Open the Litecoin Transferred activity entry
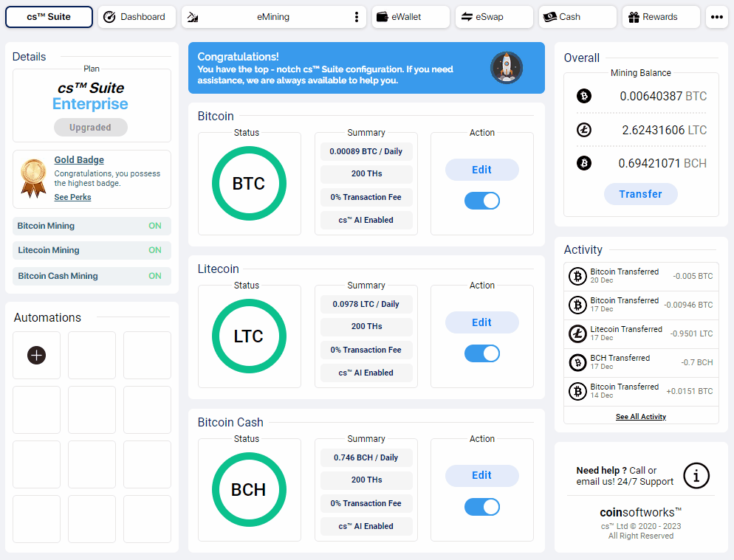Viewport: 734px width, 560px height. (x=641, y=334)
